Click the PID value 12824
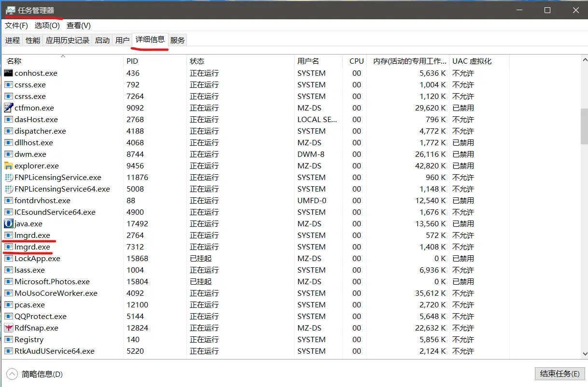588x387 pixels. tap(137, 328)
